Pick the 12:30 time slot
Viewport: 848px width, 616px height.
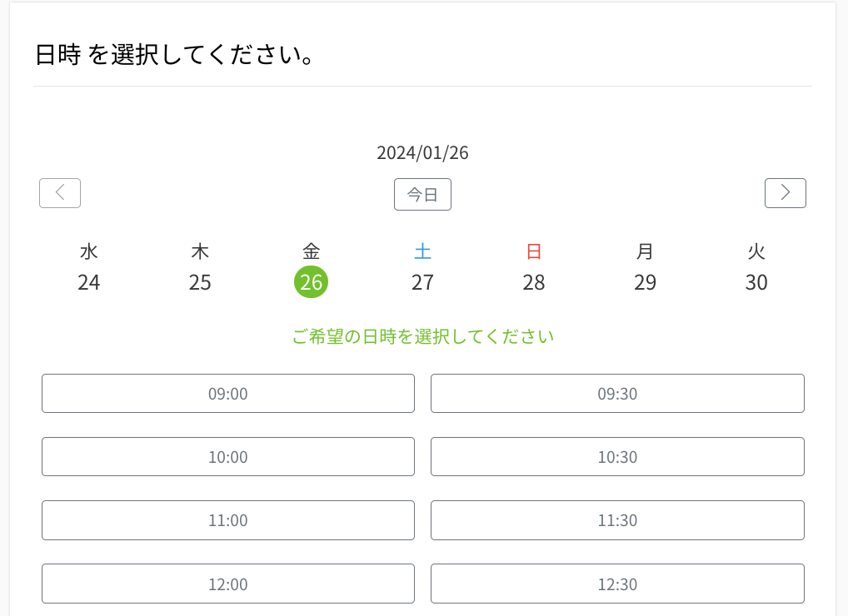pyautogui.click(x=617, y=584)
